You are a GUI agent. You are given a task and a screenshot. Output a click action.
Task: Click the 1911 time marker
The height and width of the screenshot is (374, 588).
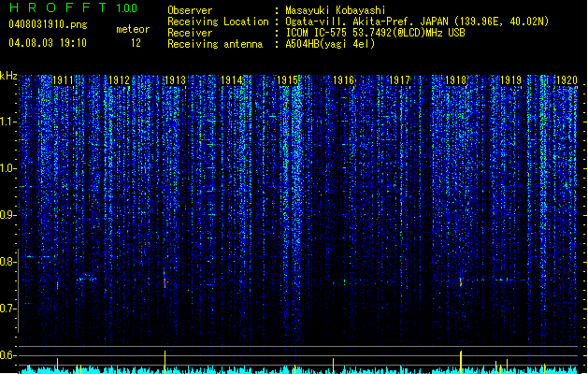point(63,80)
